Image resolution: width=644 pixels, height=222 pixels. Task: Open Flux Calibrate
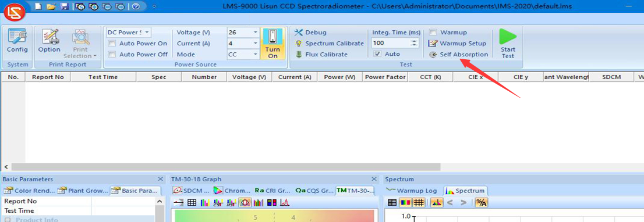(x=321, y=55)
